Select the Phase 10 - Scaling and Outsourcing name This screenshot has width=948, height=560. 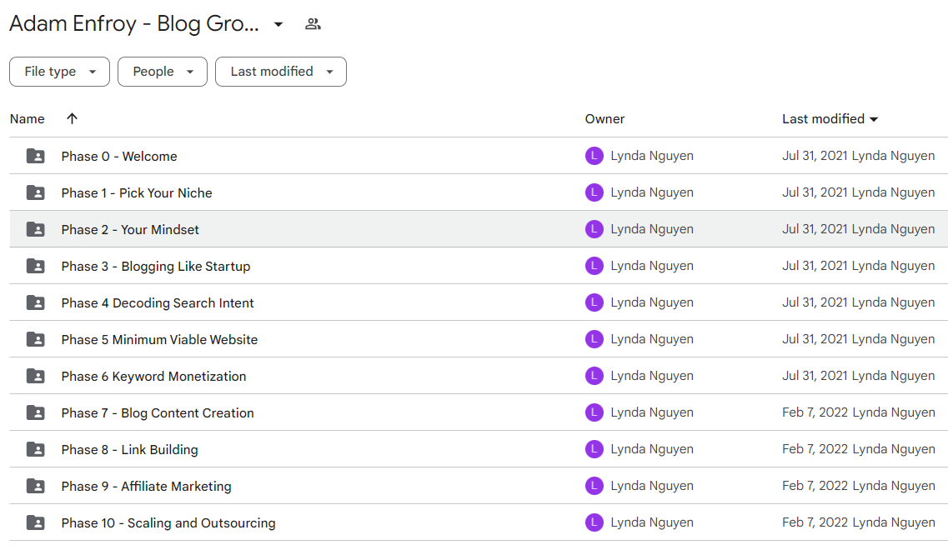(x=168, y=523)
